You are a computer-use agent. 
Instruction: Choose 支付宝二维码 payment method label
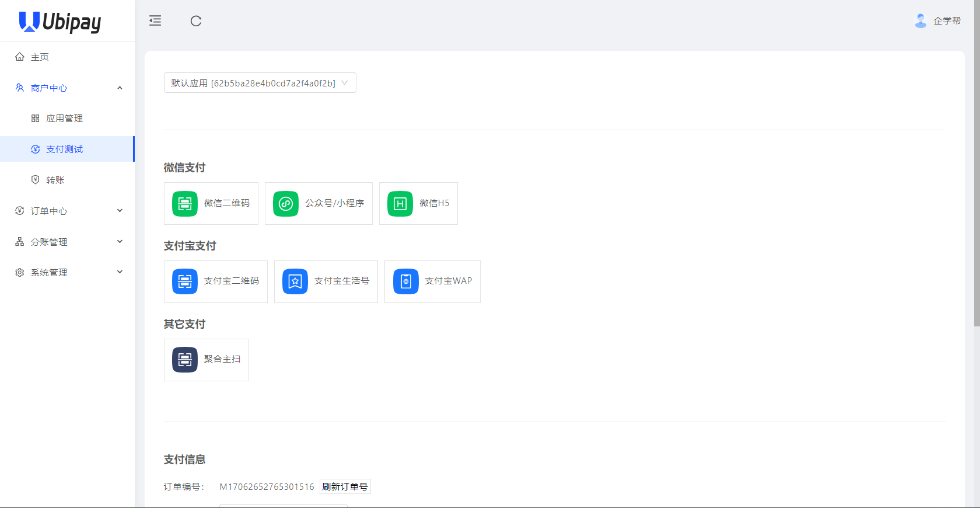pyautogui.click(x=232, y=281)
